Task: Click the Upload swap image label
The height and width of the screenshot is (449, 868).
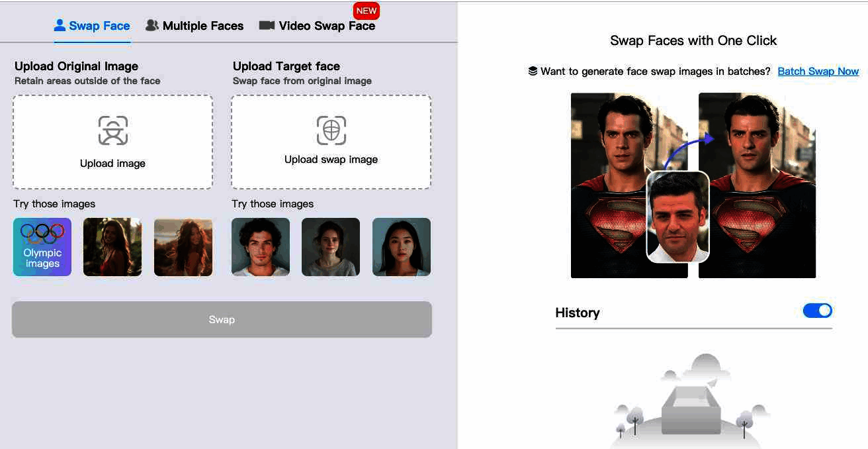Action: [331, 160]
